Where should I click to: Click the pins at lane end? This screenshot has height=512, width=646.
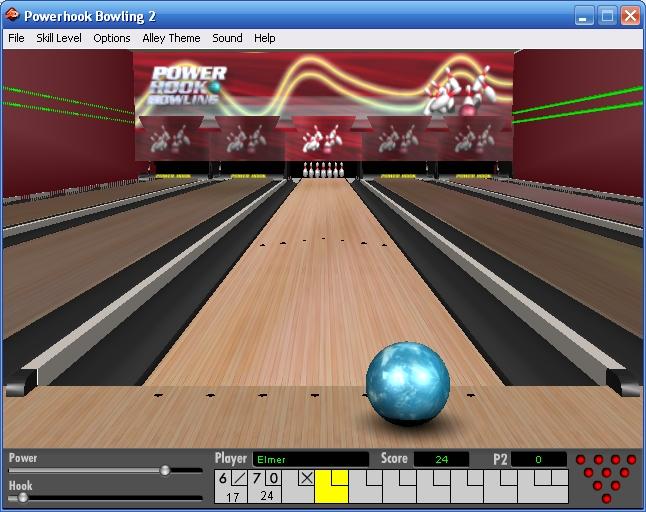pyautogui.click(x=322, y=168)
